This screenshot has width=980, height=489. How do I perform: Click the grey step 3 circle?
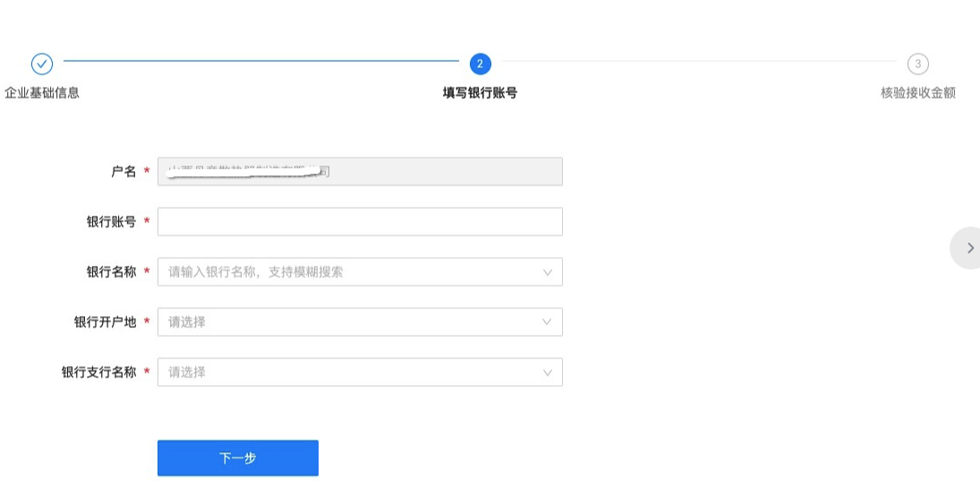(917, 64)
